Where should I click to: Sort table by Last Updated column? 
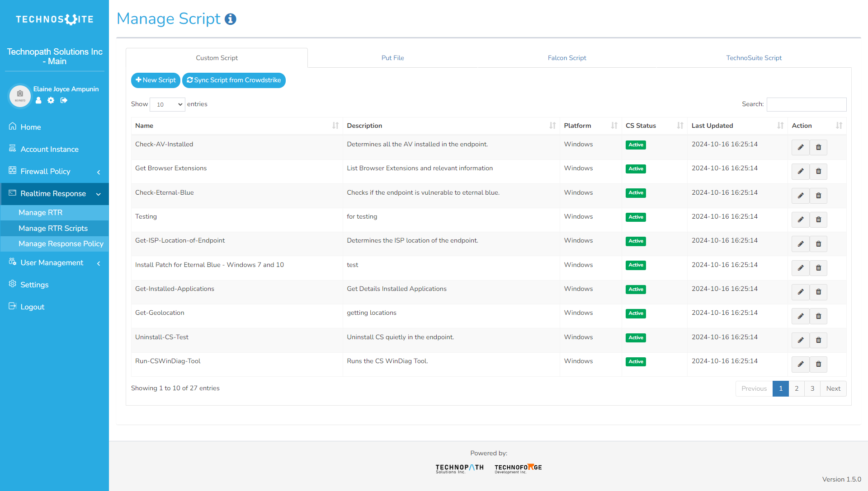click(780, 126)
